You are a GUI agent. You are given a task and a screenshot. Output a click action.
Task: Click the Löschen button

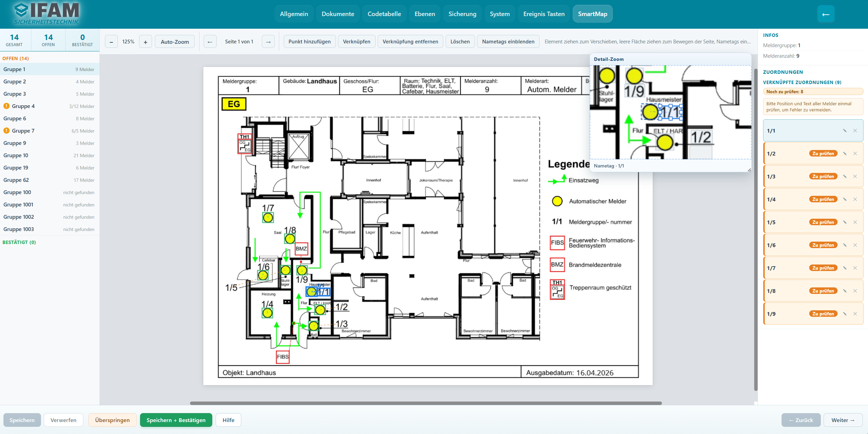pos(460,42)
